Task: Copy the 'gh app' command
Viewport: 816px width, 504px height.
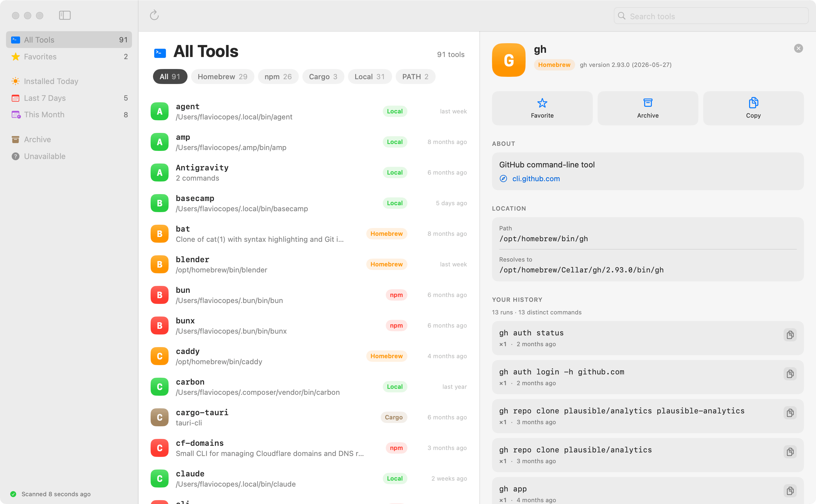Action: point(790,491)
